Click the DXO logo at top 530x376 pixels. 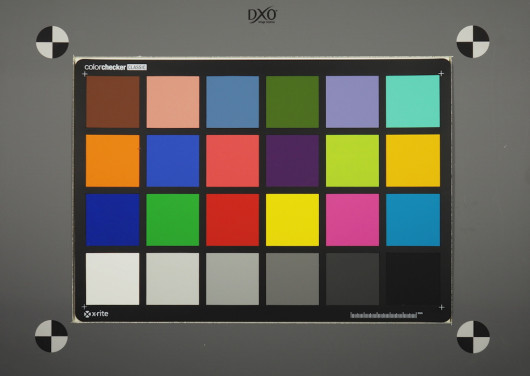click(263, 16)
